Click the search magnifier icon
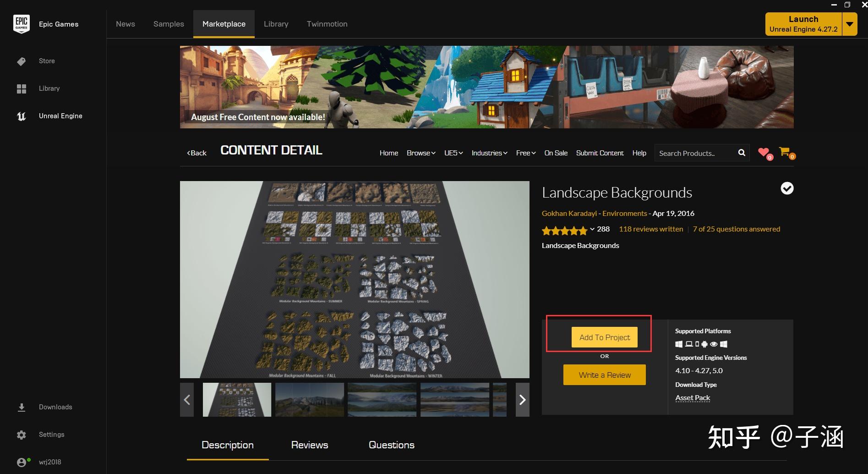The width and height of the screenshot is (868, 474). click(742, 153)
